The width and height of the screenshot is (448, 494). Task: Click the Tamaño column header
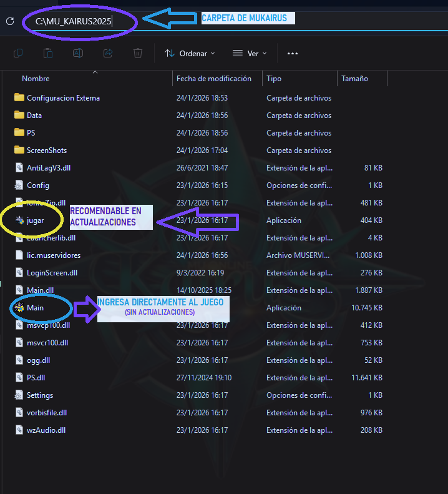click(x=354, y=79)
